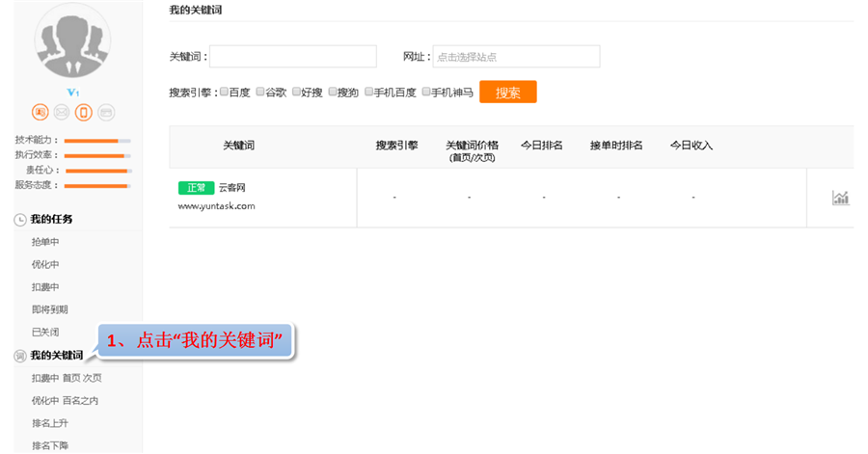Select 抢单中 in the sidebar
This screenshot has height=454, width=868.
coord(45,242)
